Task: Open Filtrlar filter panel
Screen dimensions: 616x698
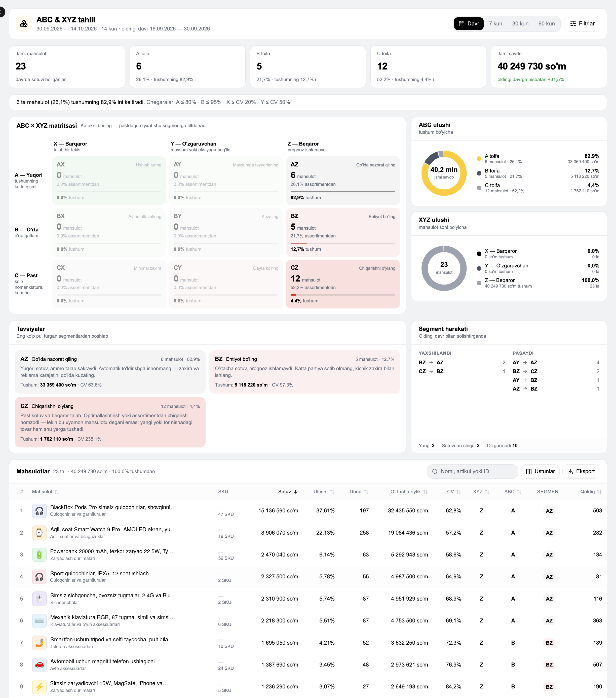Action: coord(582,24)
